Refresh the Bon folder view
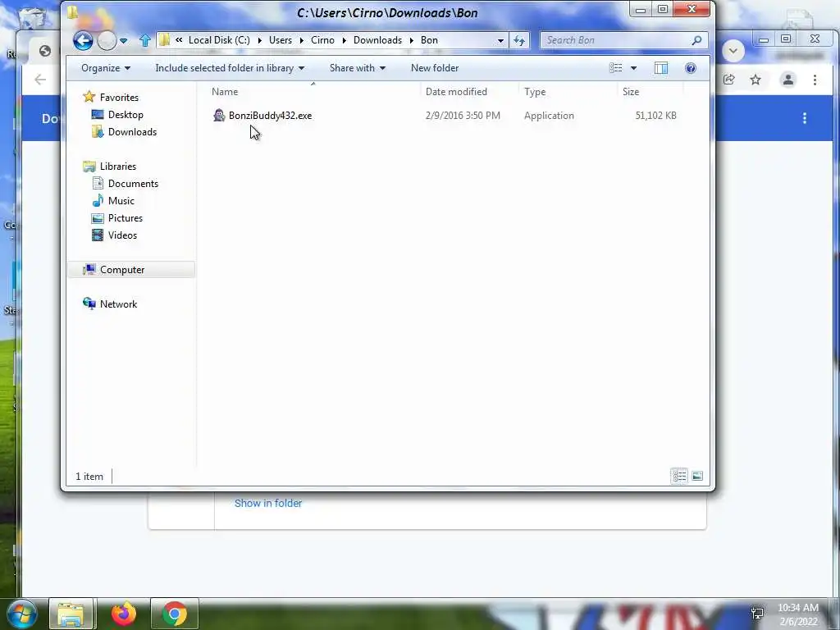840x630 pixels. point(519,41)
